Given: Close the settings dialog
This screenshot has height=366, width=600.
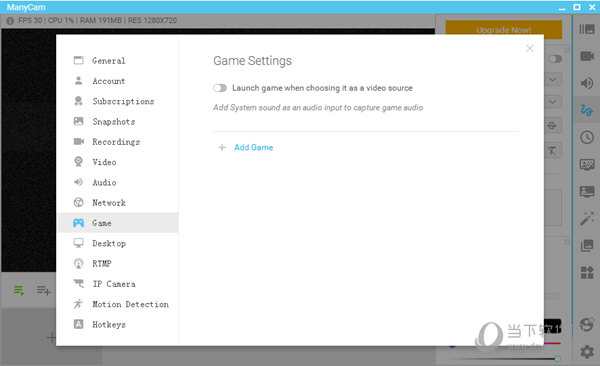Looking at the screenshot, I should 530,48.
